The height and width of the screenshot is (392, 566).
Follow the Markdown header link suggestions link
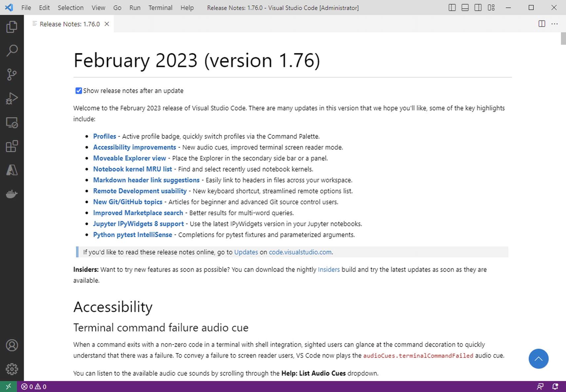[x=146, y=180]
